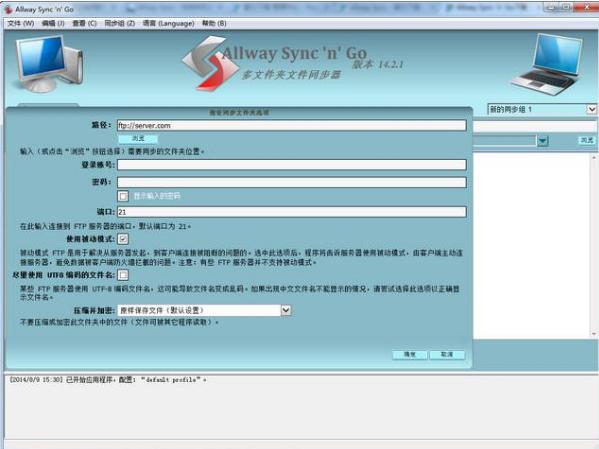
Task: Open the 语言 (Language) menu
Action: 168,23
